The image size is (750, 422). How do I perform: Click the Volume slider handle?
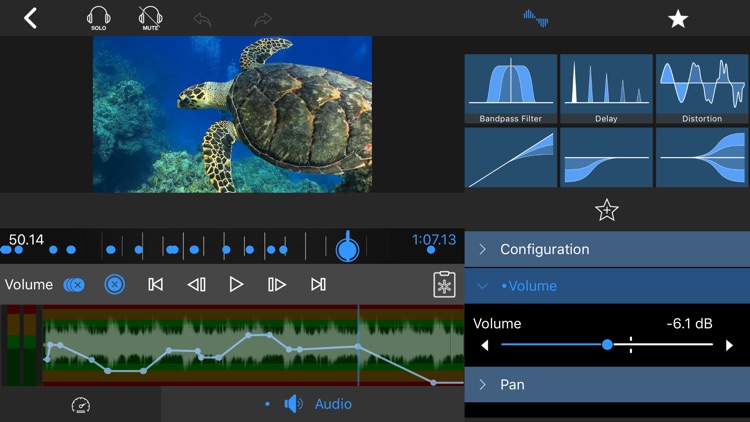607,344
